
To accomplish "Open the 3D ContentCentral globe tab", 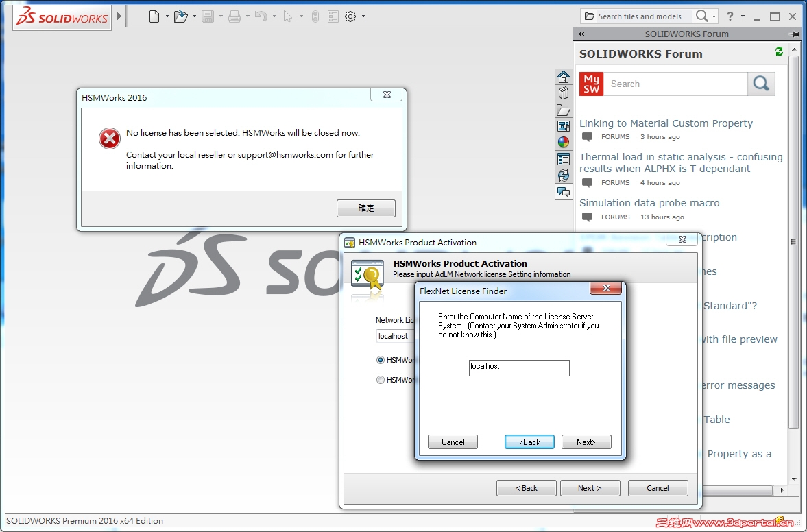I will [564, 176].
